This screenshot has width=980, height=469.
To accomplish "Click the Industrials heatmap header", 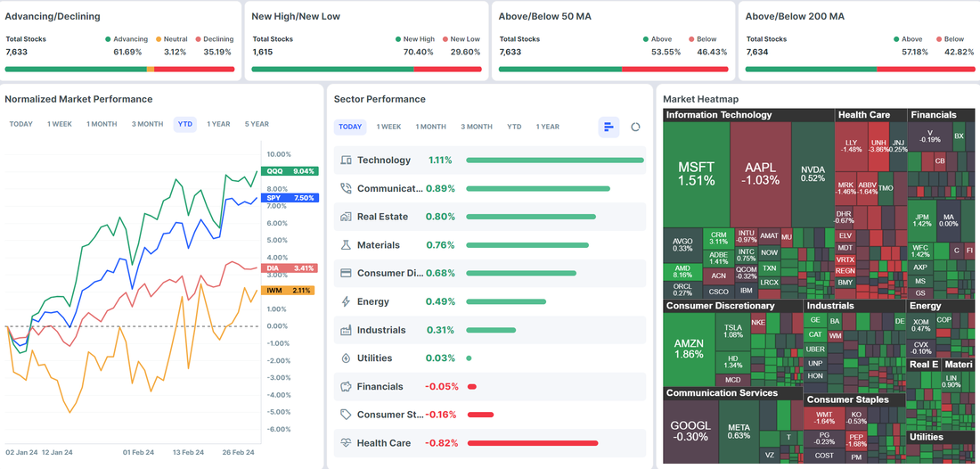I will point(854,306).
